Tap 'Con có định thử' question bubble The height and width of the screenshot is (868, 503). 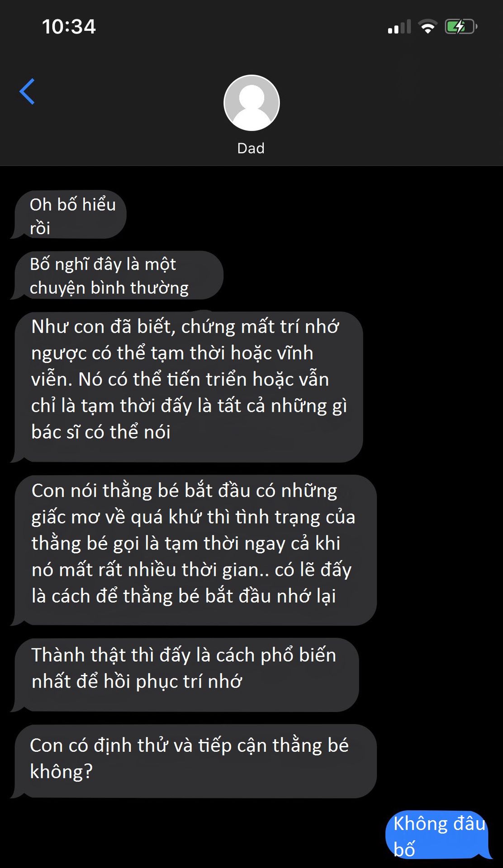195,761
